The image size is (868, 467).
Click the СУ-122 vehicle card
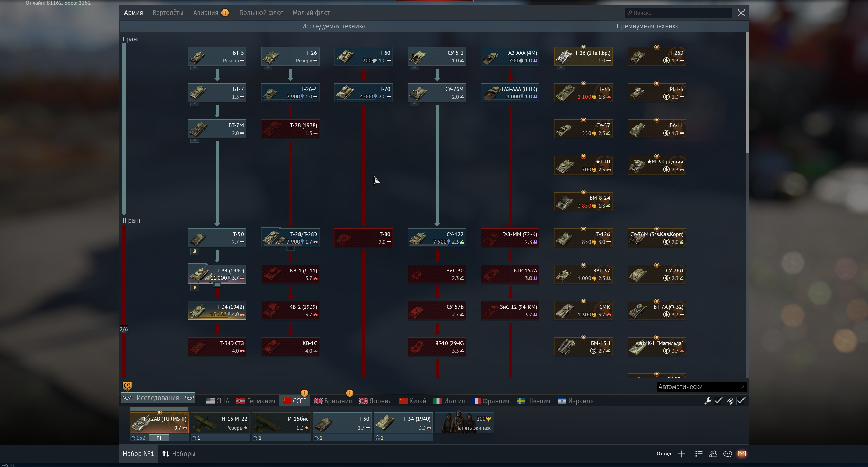click(x=437, y=238)
